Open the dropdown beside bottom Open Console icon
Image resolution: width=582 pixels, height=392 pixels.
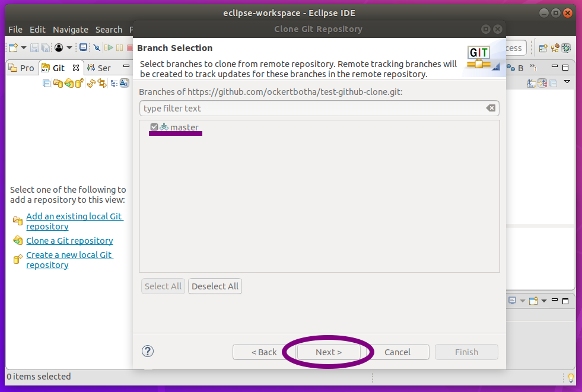click(544, 301)
